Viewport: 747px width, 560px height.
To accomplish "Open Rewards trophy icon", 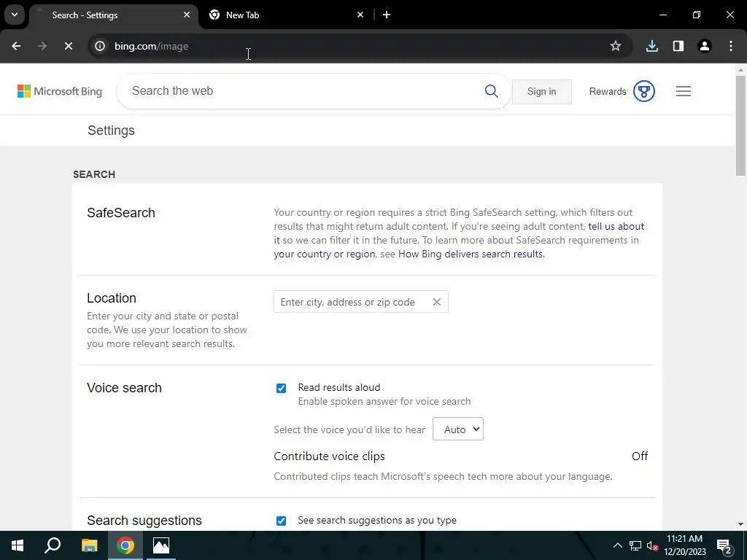I will tap(644, 91).
